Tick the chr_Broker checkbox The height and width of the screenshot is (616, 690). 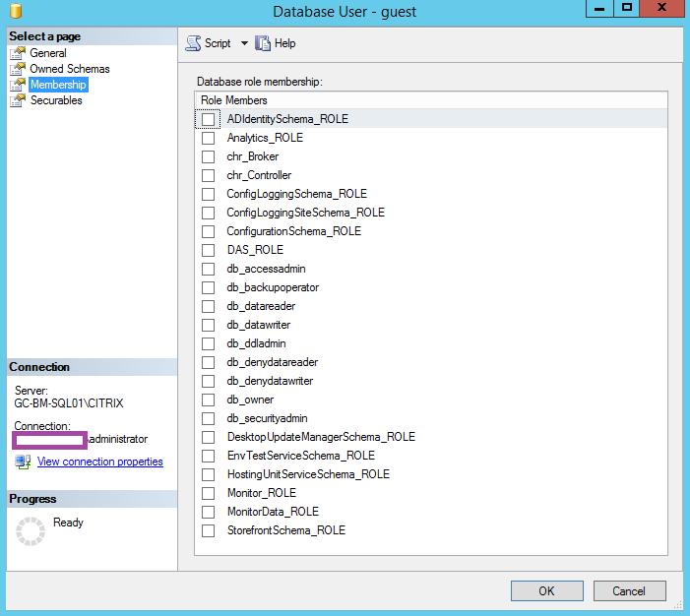pyautogui.click(x=208, y=156)
